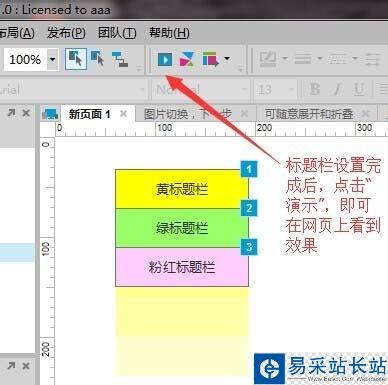Select the 粉红标题栏 pink shape
This screenshot has height=385, width=388.
[x=182, y=267]
